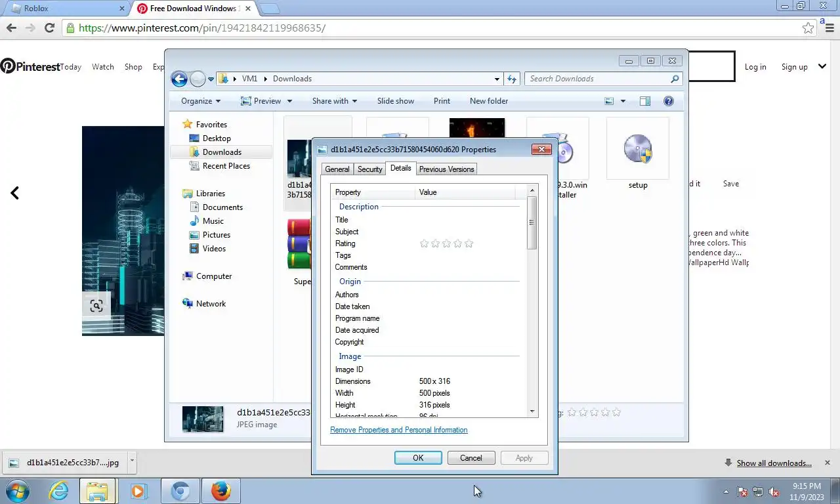Click the Explorer back navigation arrow

[179, 79]
